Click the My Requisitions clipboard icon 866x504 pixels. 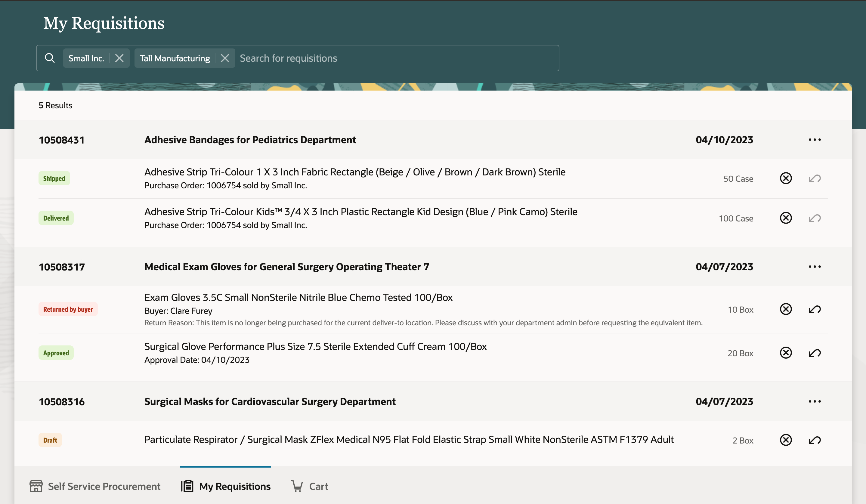click(x=187, y=486)
